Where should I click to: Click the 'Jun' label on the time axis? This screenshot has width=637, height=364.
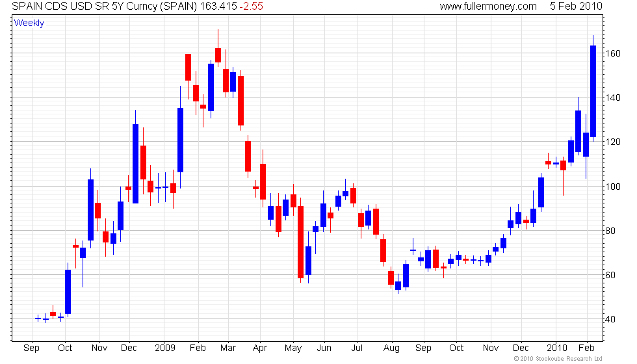324,348
